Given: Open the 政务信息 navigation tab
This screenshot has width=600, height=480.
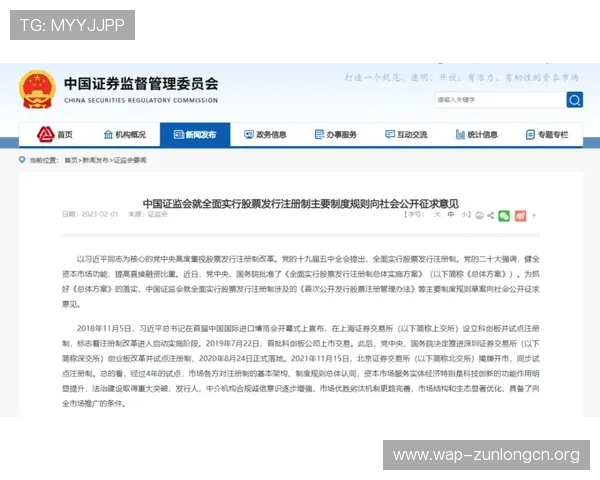Looking at the screenshot, I should pos(265,135).
